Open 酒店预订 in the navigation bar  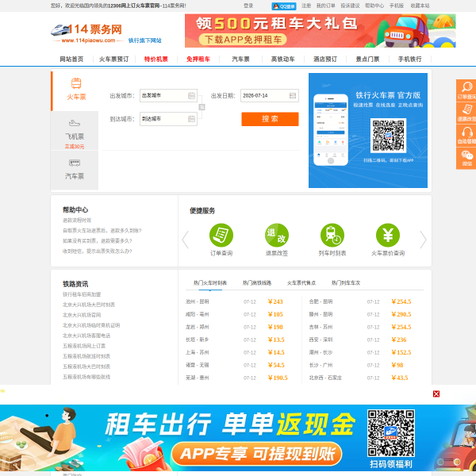(x=325, y=59)
